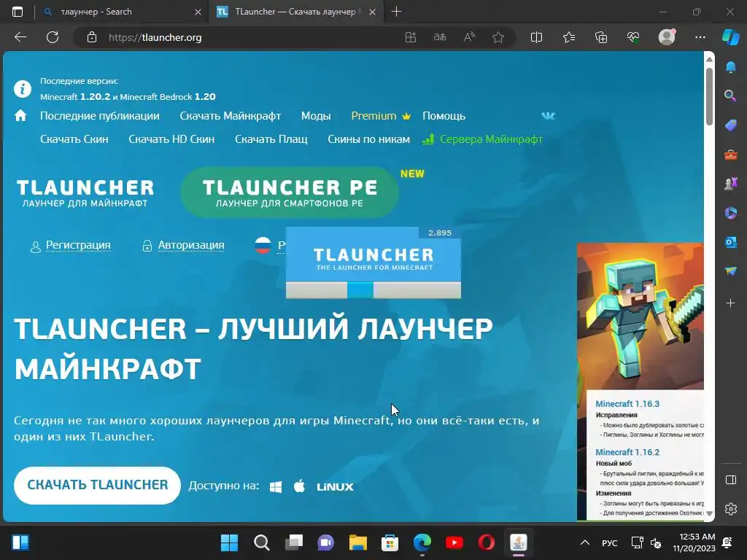Screen dimensions: 747x560
Task: Open Edge split screen view
Action: (536, 37)
